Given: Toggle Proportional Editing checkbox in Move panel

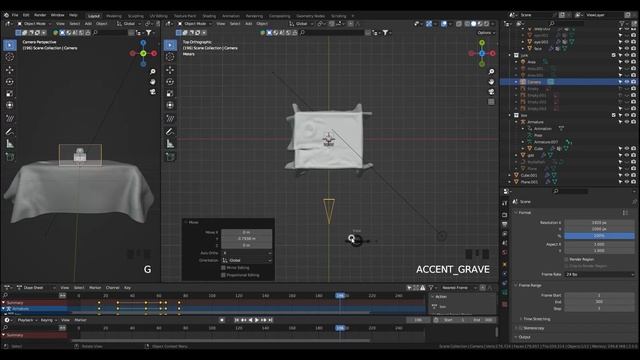Looking at the screenshot, I should (x=223, y=275).
